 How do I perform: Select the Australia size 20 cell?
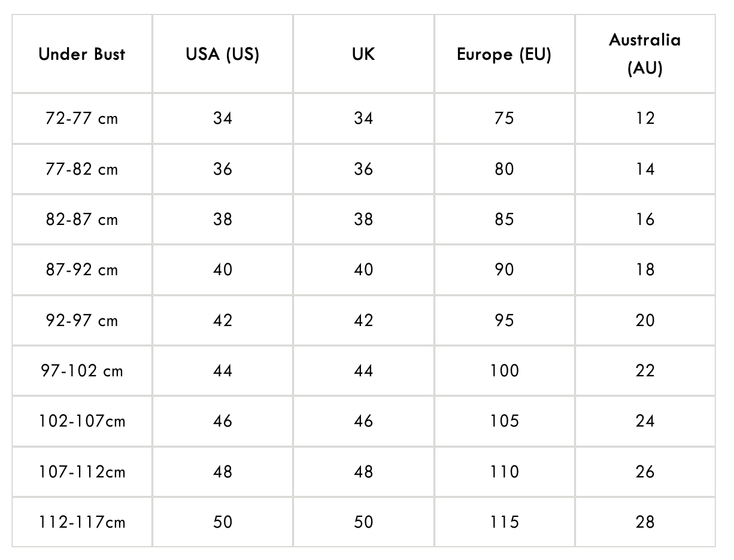(645, 321)
